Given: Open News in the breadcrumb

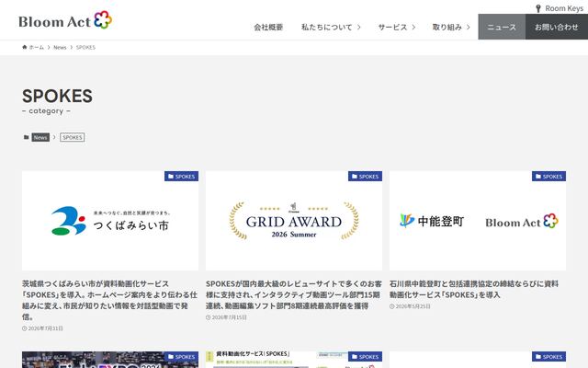Looking at the screenshot, I should tap(60, 47).
